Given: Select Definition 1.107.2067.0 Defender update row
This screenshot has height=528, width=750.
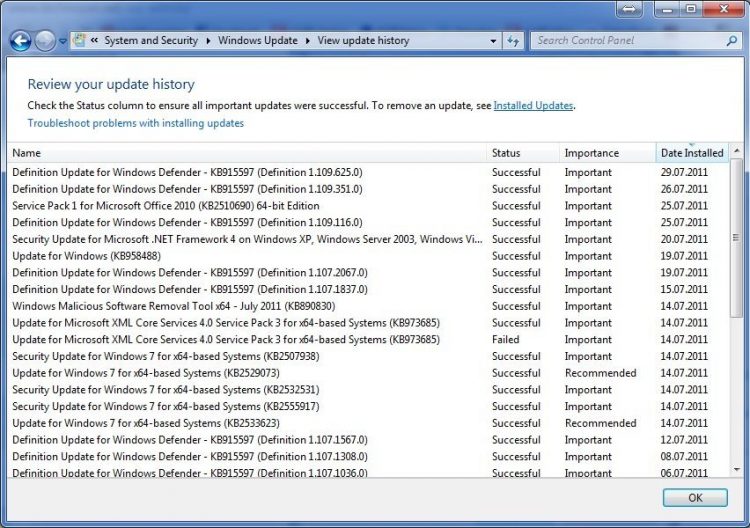Looking at the screenshot, I should [368, 273].
